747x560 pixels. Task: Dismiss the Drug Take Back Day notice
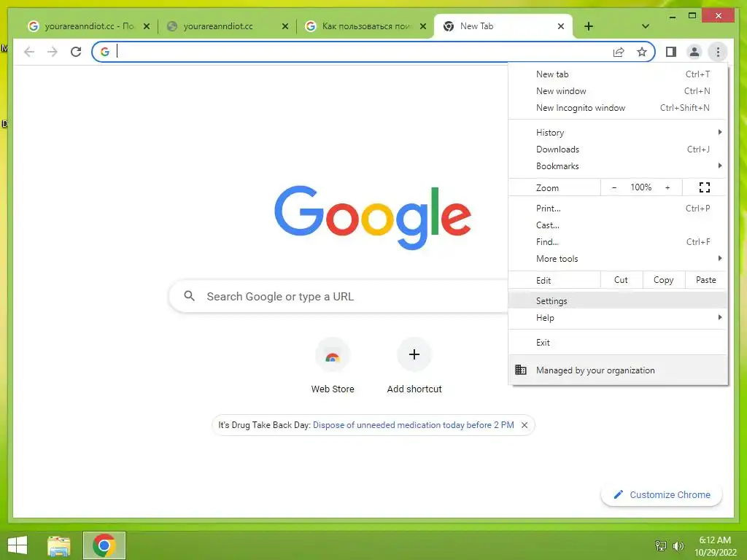(525, 425)
